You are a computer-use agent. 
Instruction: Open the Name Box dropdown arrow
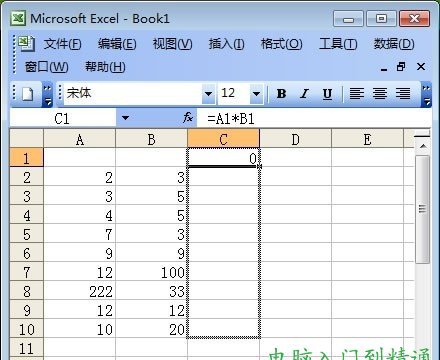pos(125,118)
